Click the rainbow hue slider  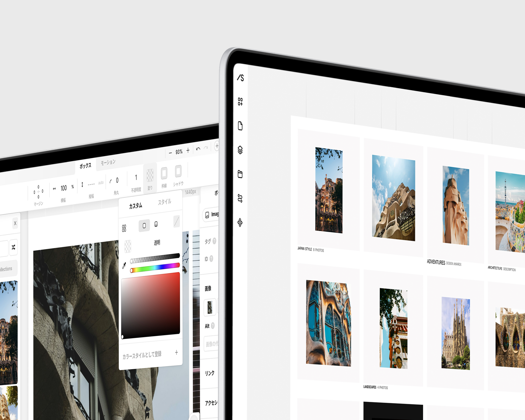(155, 268)
